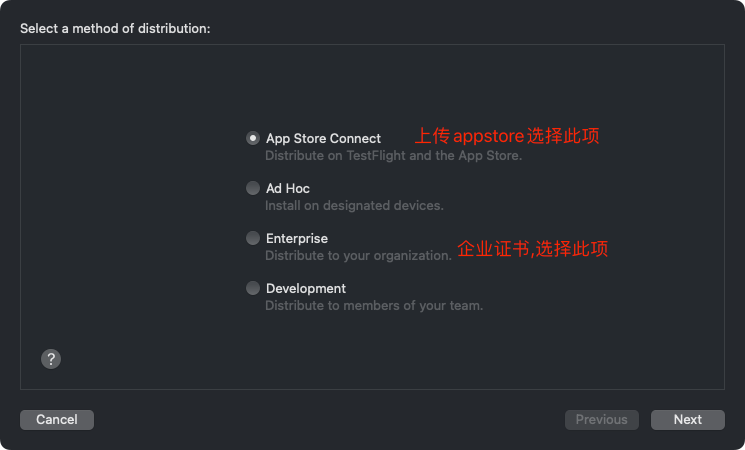Image resolution: width=745 pixels, height=450 pixels.
Task: Pick the Enterprise radio button
Action: [253, 238]
